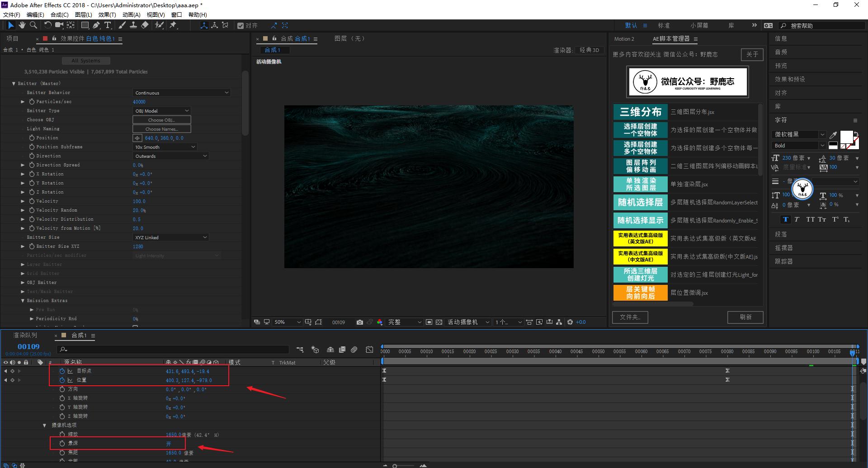Switch to the 渲染队列 tab

[25, 335]
